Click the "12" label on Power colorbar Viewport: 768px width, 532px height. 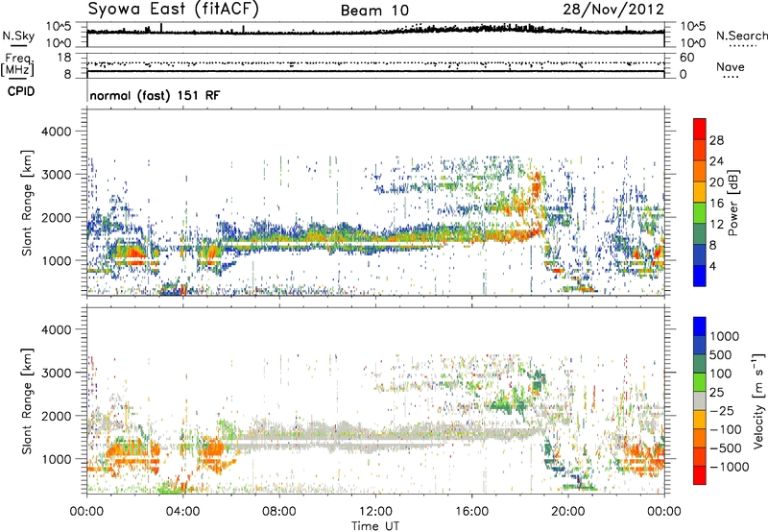pos(716,225)
